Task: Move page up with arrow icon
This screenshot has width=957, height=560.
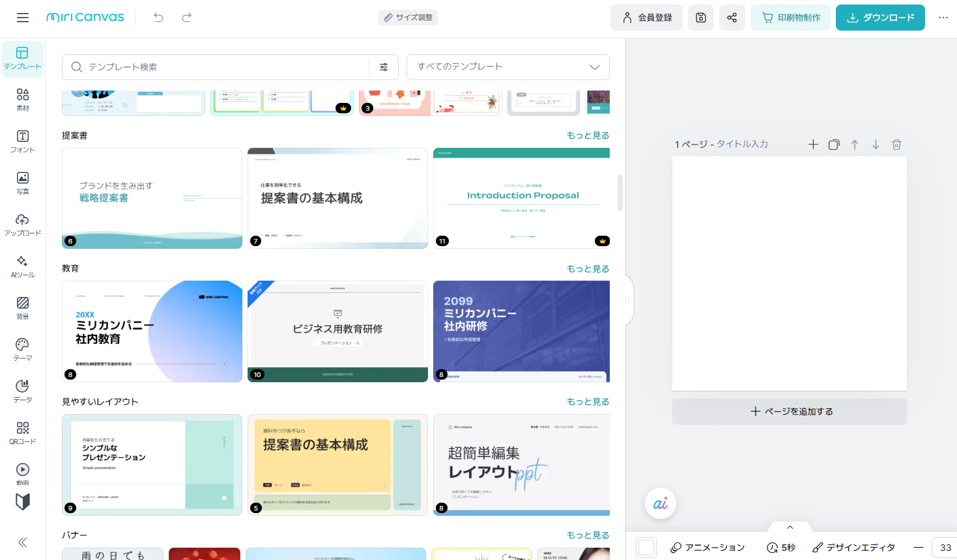Action: [x=855, y=145]
